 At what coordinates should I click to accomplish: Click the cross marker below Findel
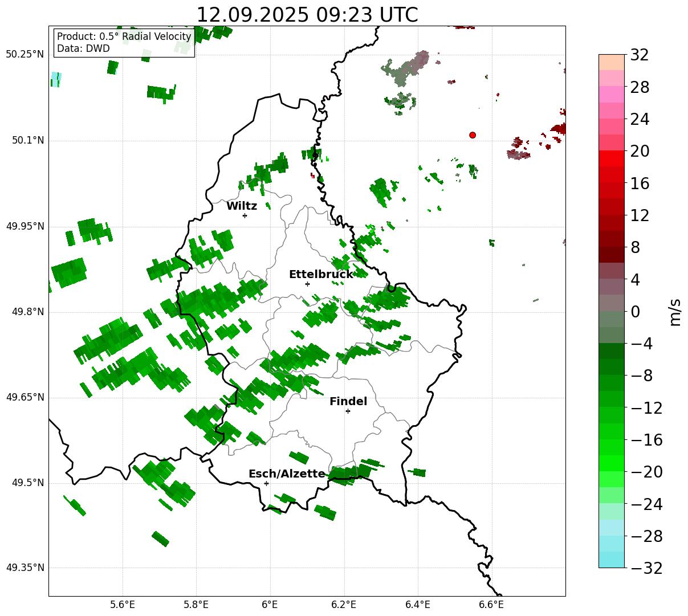point(348,411)
